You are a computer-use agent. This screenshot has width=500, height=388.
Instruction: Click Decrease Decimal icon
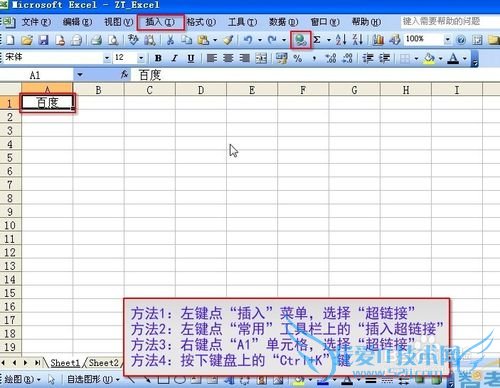click(347, 58)
